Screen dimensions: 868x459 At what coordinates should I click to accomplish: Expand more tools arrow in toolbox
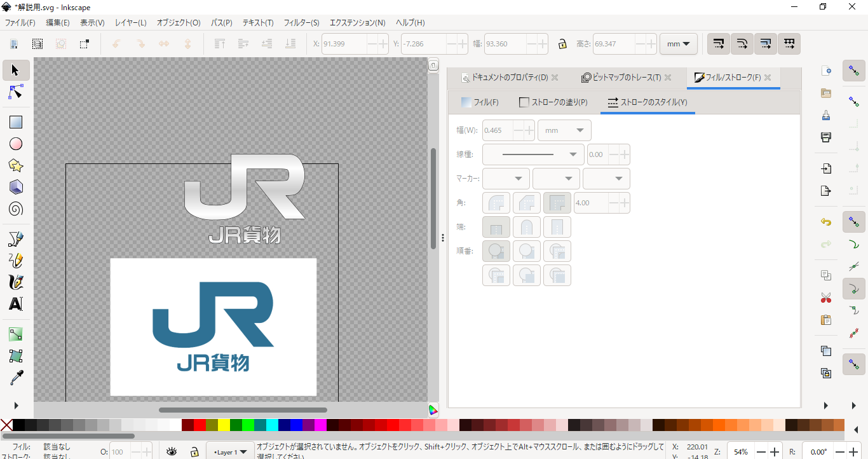coord(16,406)
